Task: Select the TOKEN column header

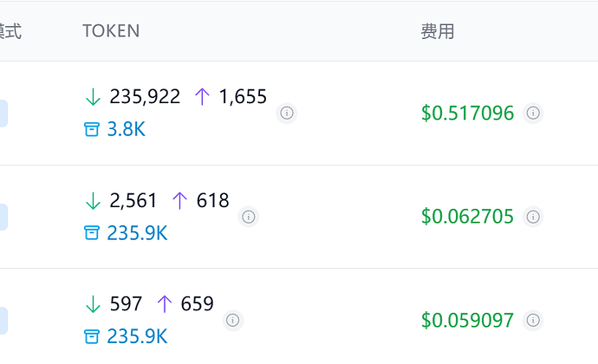Action: 111,31
